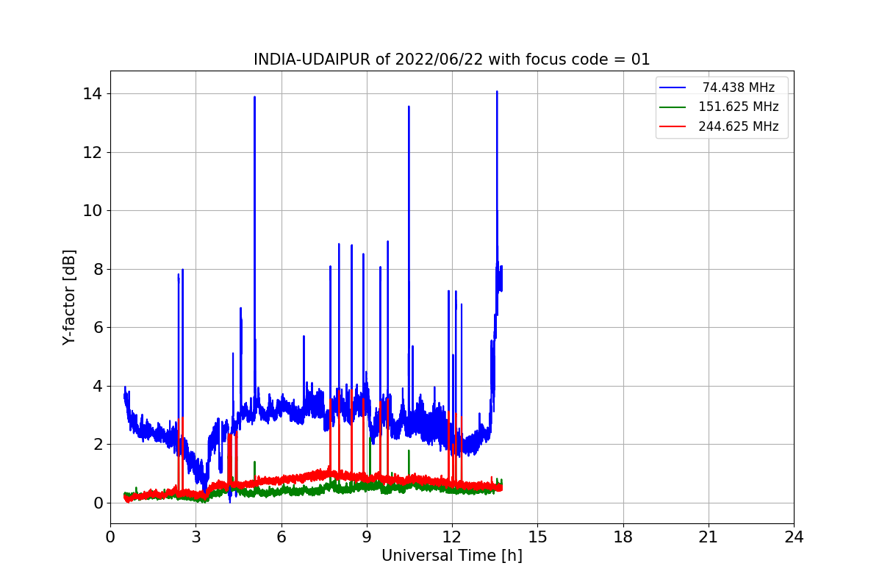Click the tallest blue spike near 13.6 h

[497, 93]
